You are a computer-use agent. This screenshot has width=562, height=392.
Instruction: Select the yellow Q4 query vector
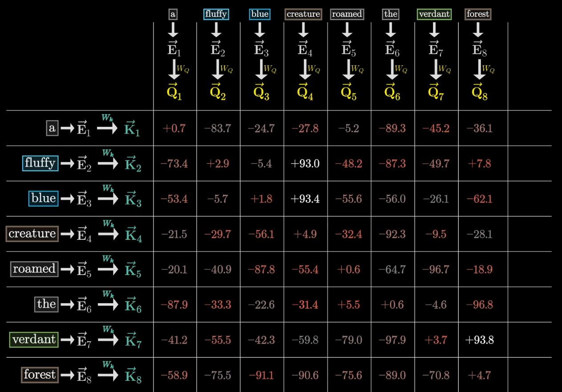pos(305,92)
